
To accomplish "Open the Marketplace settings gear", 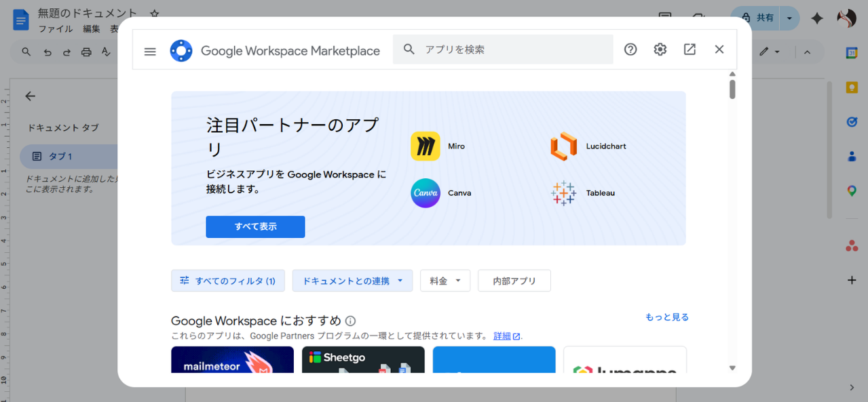I will 660,49.
